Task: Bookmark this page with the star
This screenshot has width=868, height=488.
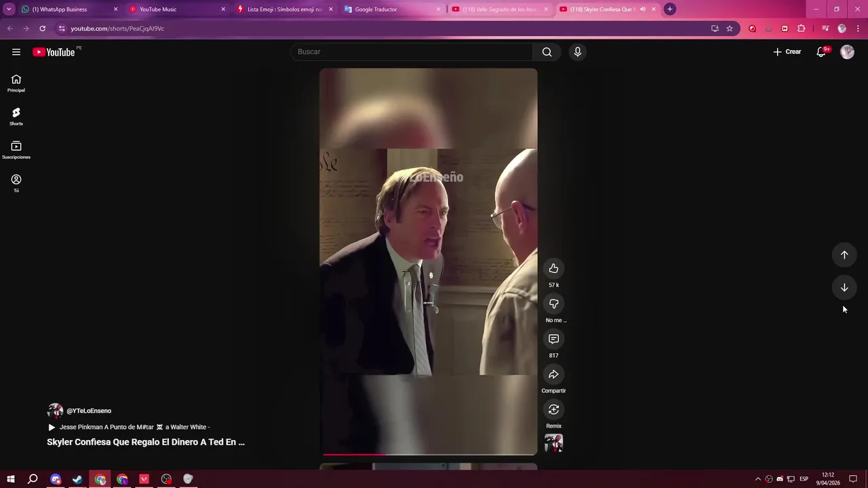Action: [x=730, y=28]
